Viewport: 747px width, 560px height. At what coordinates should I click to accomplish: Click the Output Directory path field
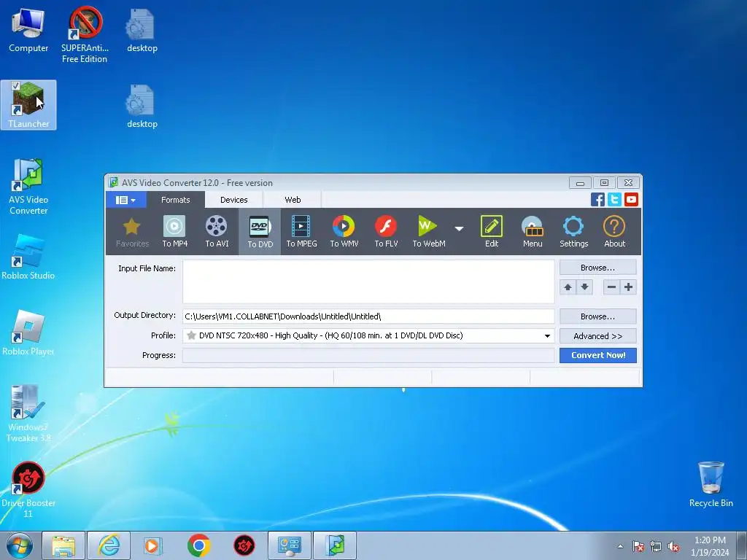point(368,316)
